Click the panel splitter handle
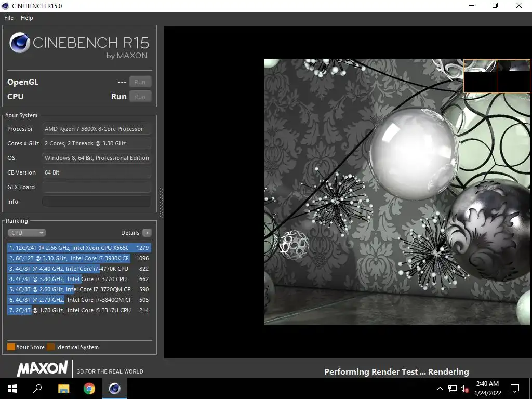This screenshot has height=399, width=532. coord(161,203)
